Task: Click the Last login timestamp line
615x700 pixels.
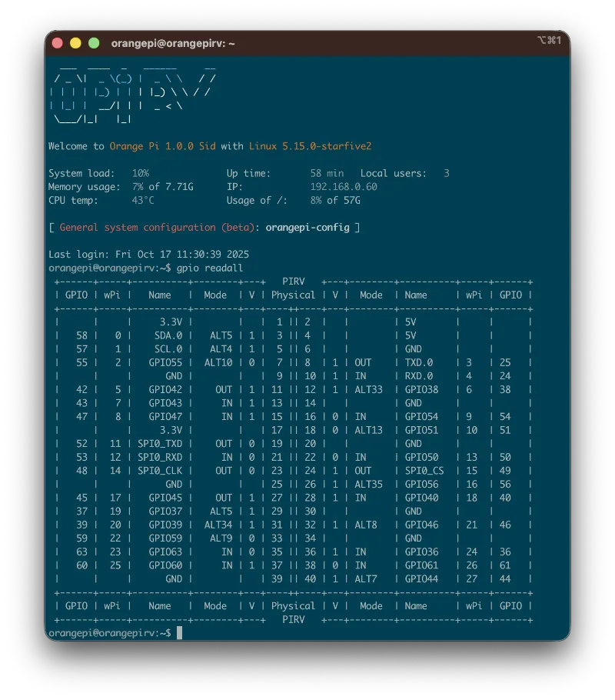Action: tap(148, 255)
